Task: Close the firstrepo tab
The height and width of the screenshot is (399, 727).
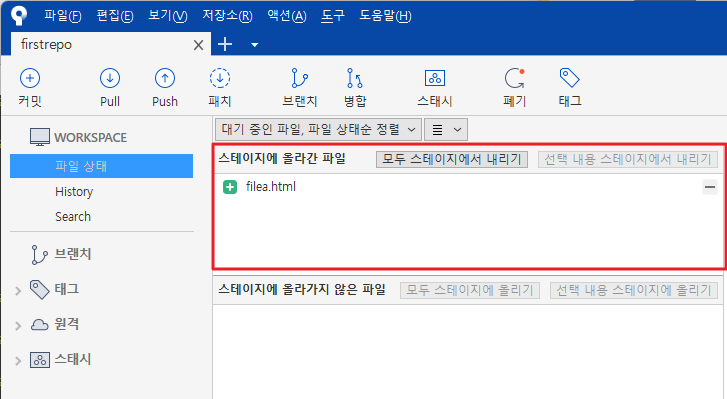Action: (198, 45)
